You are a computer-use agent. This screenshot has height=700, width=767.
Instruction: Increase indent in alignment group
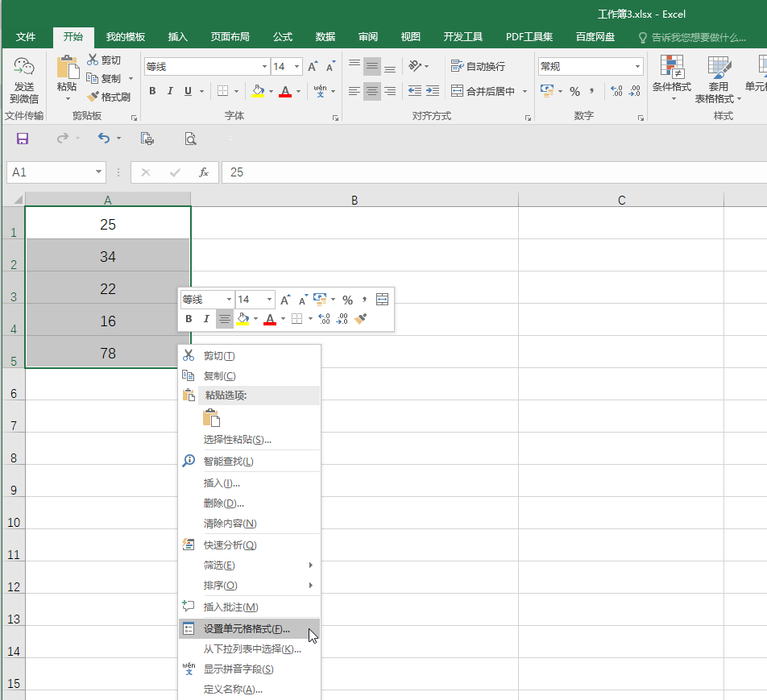pyautogui.click(x=433, y=91)
